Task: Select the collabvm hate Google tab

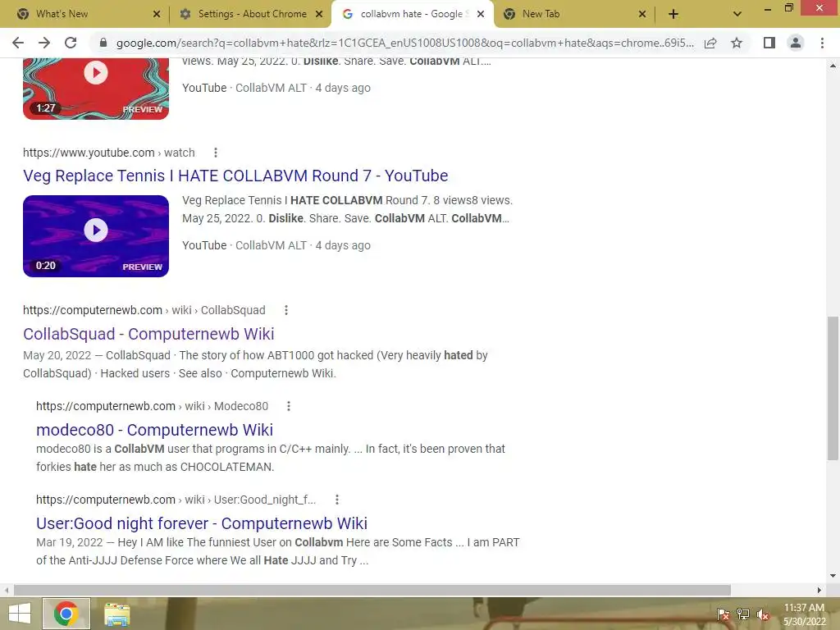Action: coord(412,14)
